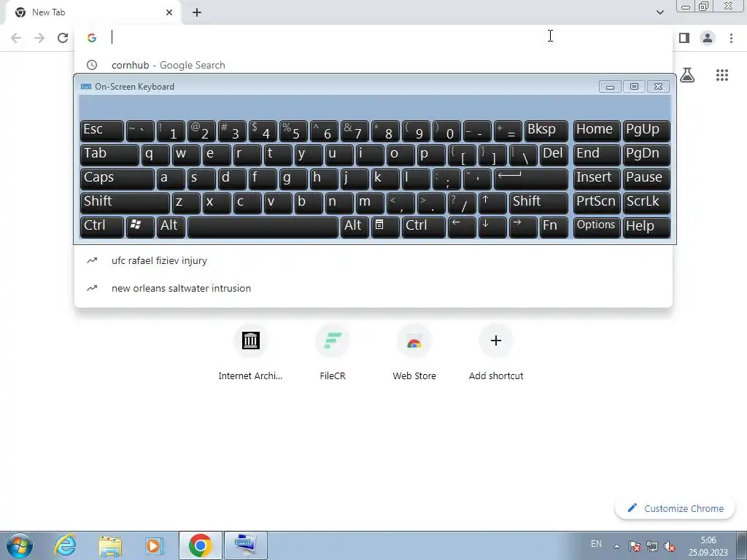Close the New Tab tab
This screenshot has height=560, width=747.
tap(169, 12)
